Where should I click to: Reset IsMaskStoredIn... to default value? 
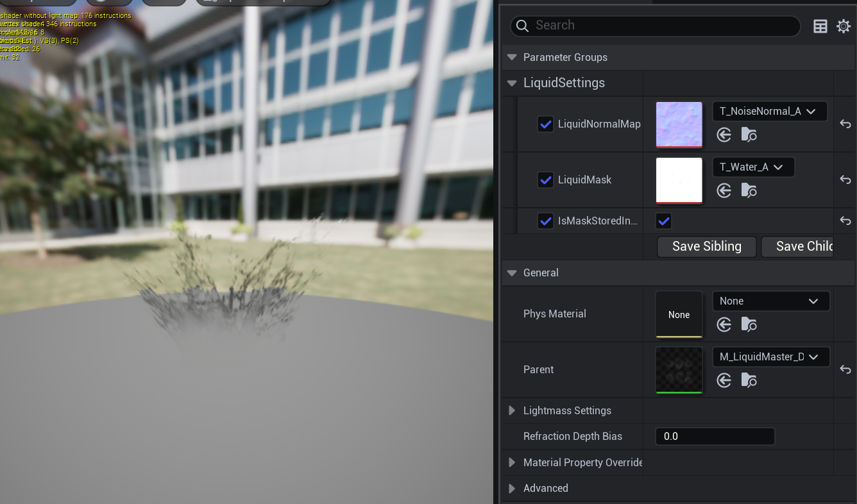pyautogui.click(x=845, y=221)
